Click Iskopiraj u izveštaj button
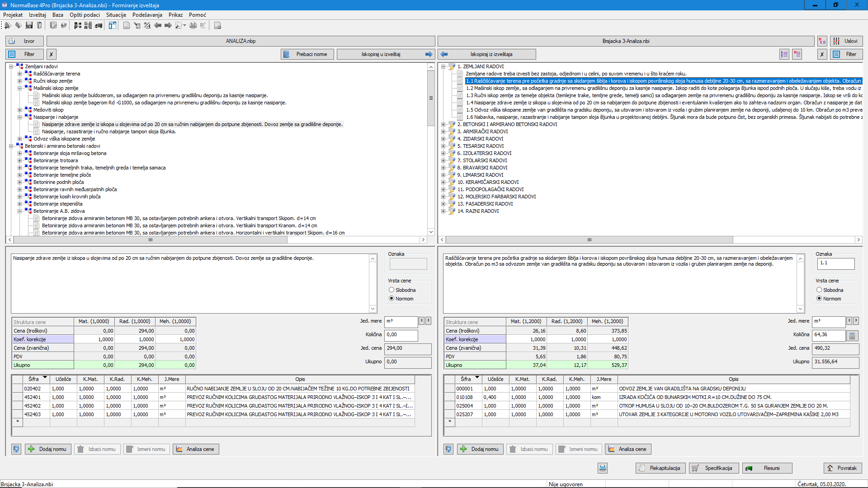This screenshot has height=488, width=868. tap(385, 54)
